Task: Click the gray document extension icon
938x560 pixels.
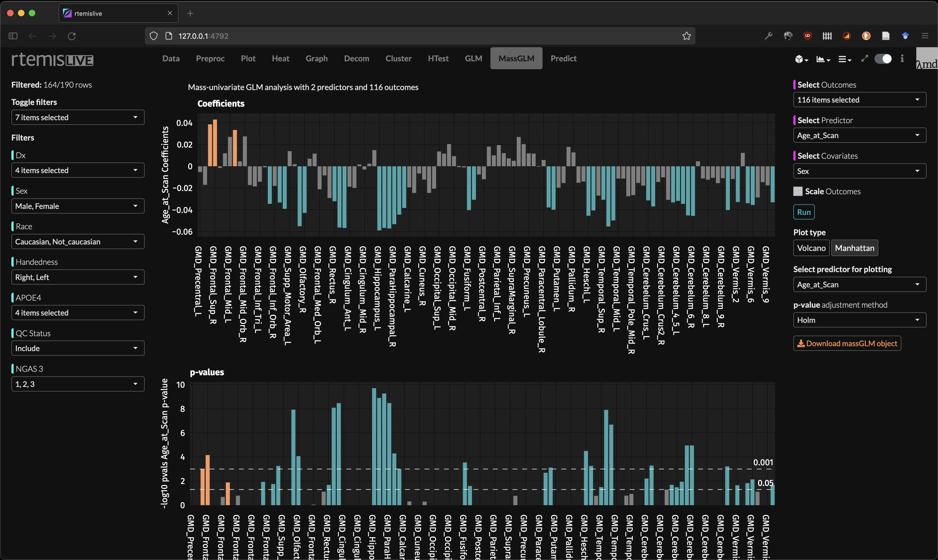Action: pos(886,36)
